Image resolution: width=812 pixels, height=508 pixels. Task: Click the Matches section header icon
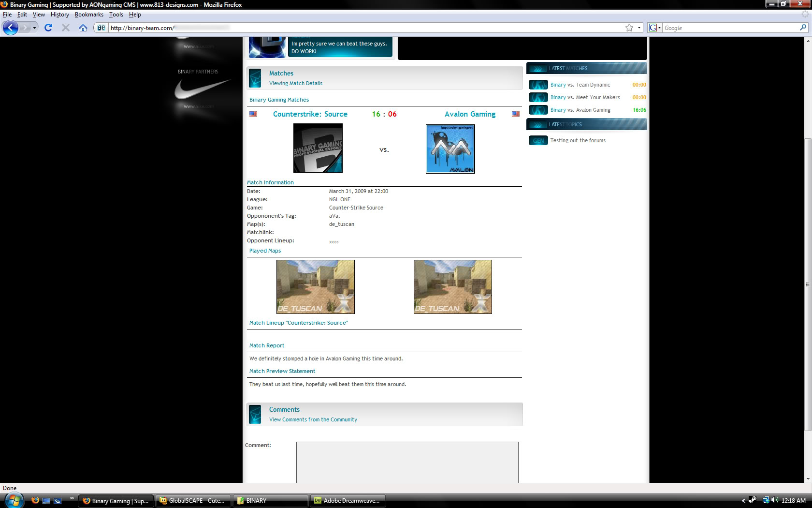[x=255, y=78]
